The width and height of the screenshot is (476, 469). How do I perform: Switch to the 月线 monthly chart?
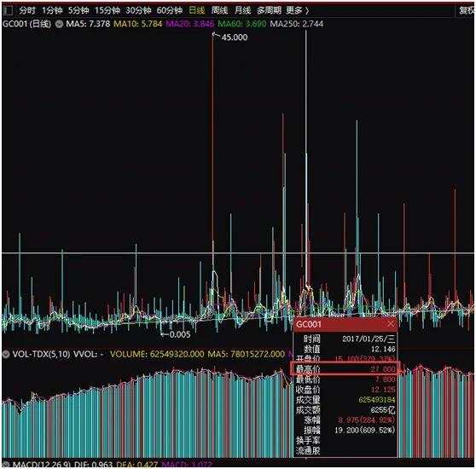[242, 11]
